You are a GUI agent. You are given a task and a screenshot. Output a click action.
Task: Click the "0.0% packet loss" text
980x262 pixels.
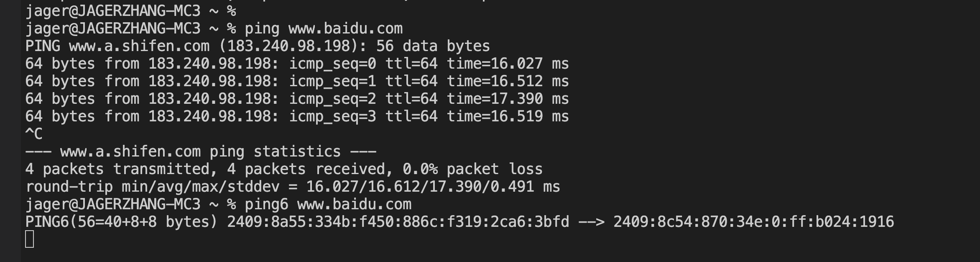472,169
